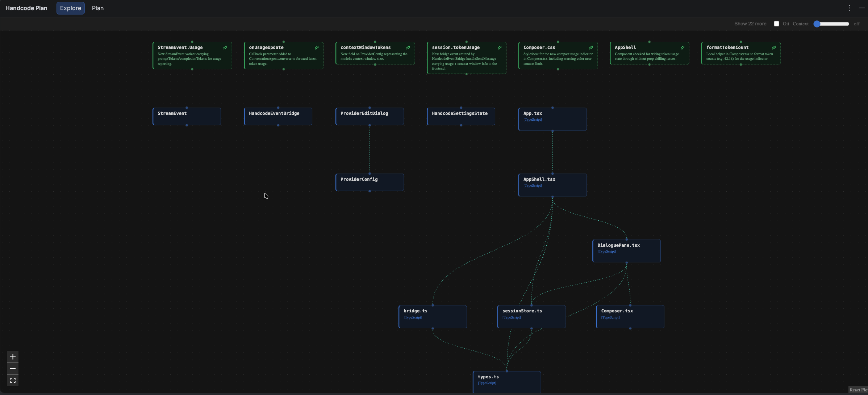This screenshot has height=395, width=868.
Task: Switch to the Plan tab
Action: pos(98,8)
